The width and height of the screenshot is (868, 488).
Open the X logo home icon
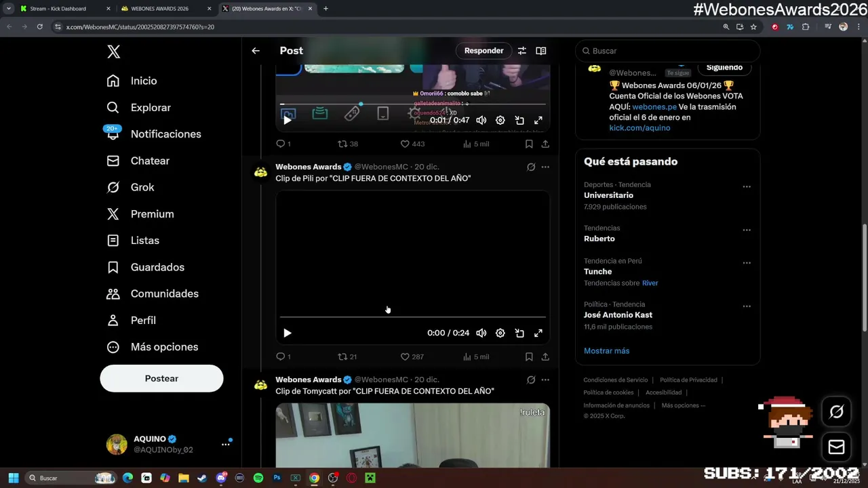[114, 52]
